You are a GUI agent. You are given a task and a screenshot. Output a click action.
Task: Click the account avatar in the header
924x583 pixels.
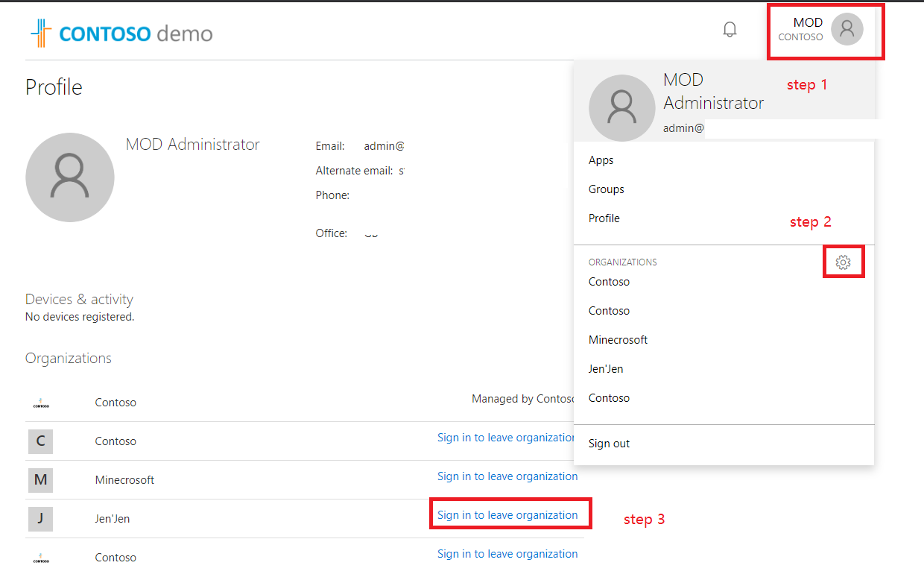coord(847,29)
